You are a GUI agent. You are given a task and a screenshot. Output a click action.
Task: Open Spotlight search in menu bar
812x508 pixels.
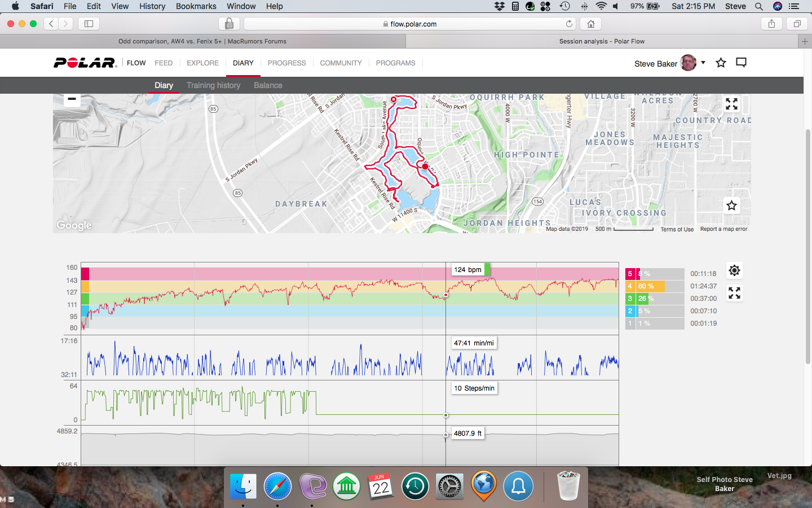pyautogui.click(x=759, y=6)
